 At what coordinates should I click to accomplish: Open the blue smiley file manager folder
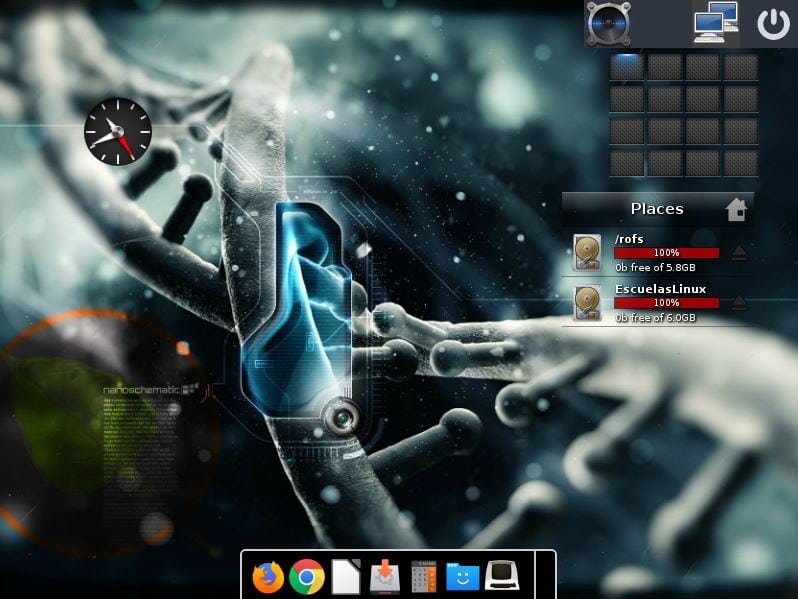[x=463, y=577]
